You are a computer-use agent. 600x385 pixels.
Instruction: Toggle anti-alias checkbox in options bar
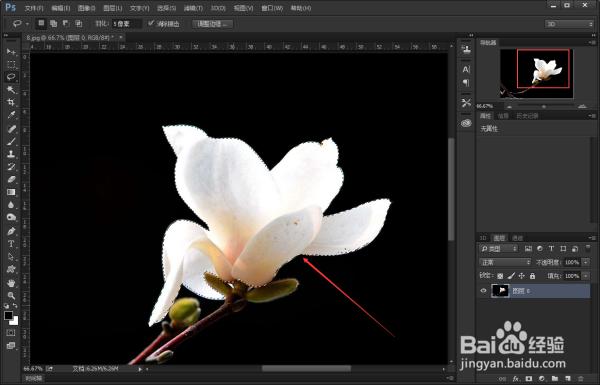tap(151, 23)
